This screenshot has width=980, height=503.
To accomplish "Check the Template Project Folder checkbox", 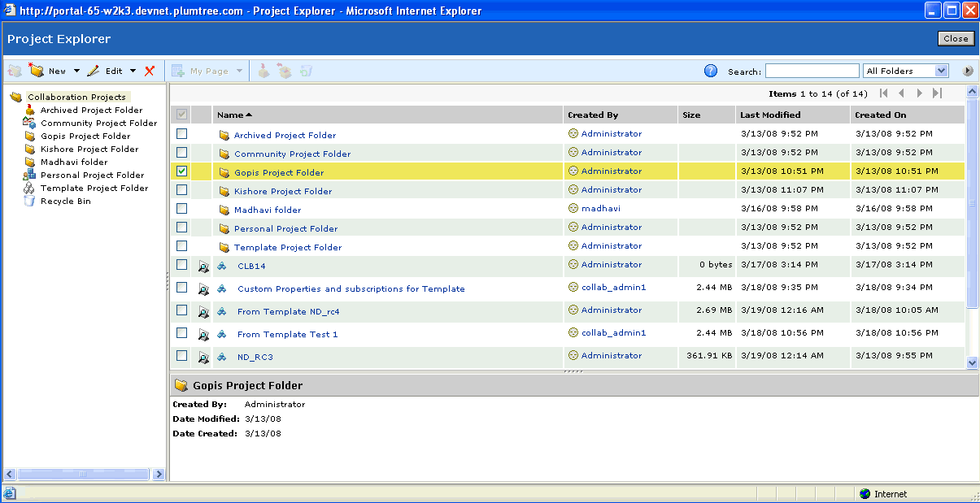I will pyautogui.click(x=182, y=245).
